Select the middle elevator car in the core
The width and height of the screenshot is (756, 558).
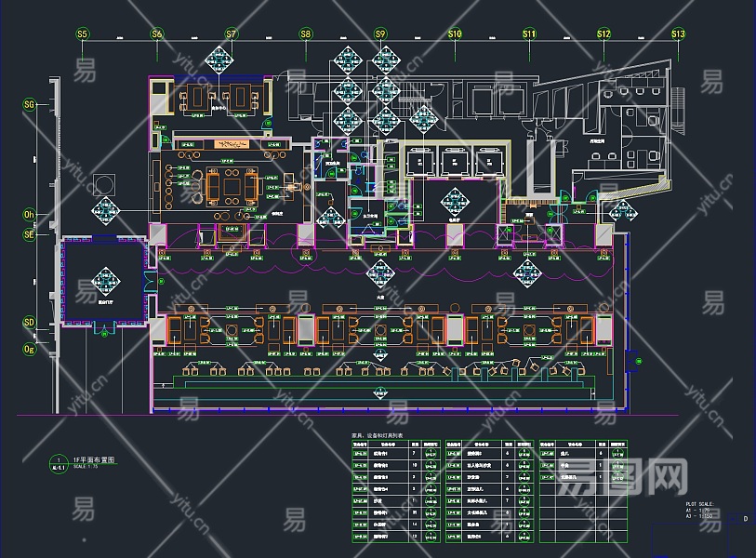tap(456, 160)
